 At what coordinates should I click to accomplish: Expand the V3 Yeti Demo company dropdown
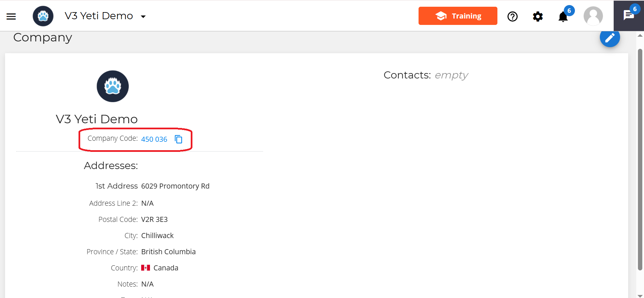143,16
